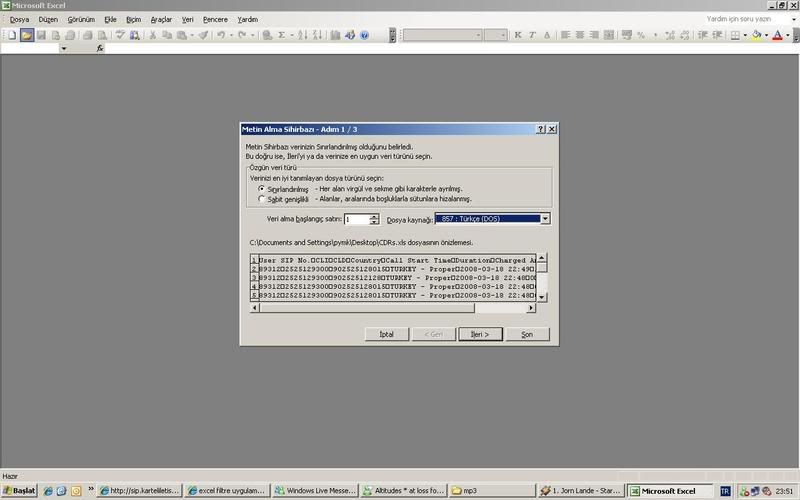The image size is (800, 500).
Task: Click the Font Color red A swatch
Action: (777, 35)
